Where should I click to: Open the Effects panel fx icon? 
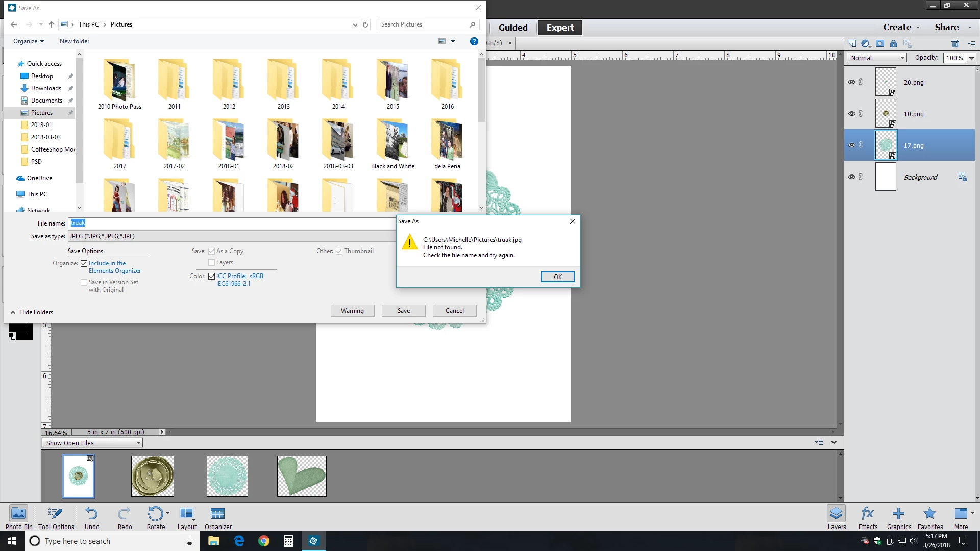(867, 513)
